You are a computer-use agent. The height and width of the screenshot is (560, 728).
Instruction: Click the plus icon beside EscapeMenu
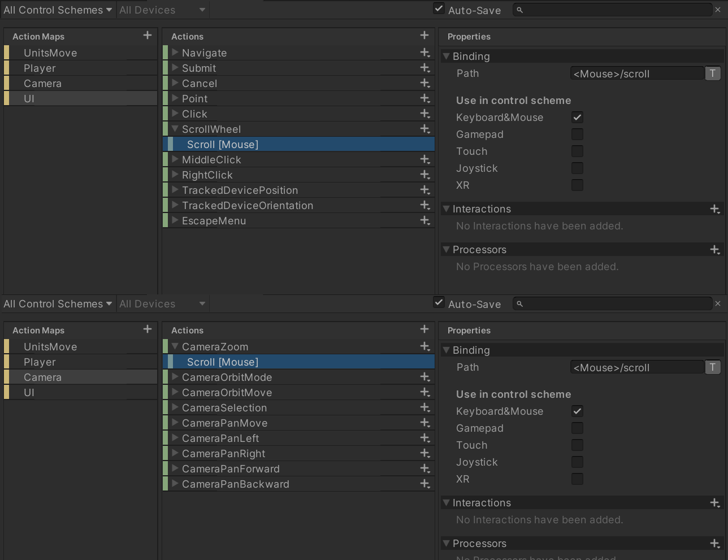coord(424,220)
